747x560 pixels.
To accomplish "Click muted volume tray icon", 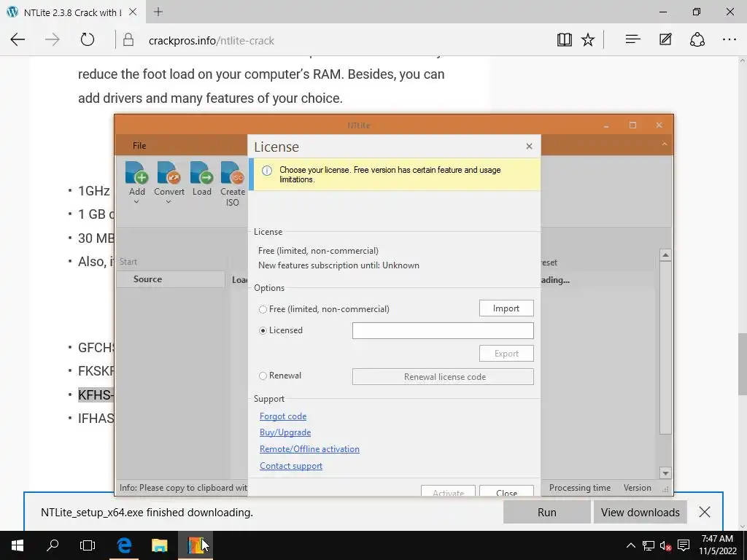I will coord(665,545).
